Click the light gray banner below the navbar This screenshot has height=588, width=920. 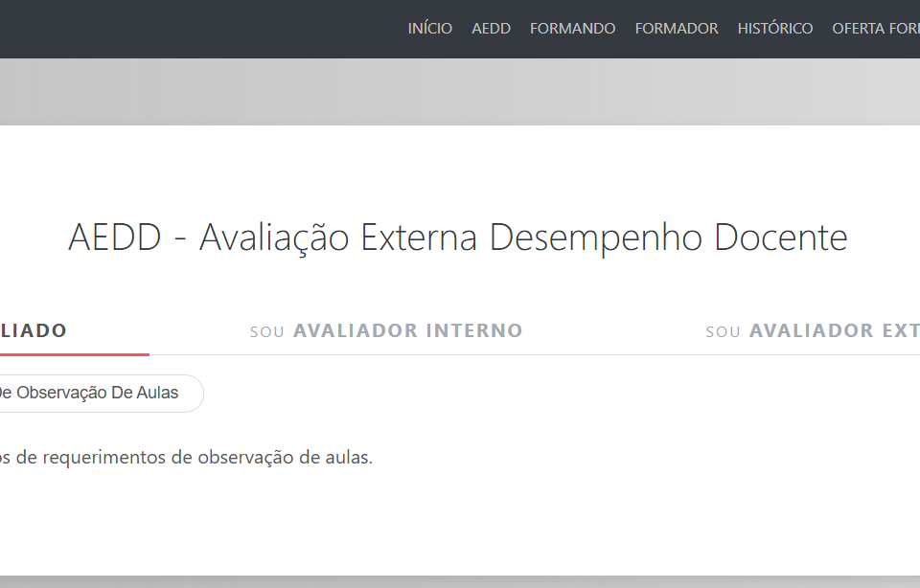[460, 92]
